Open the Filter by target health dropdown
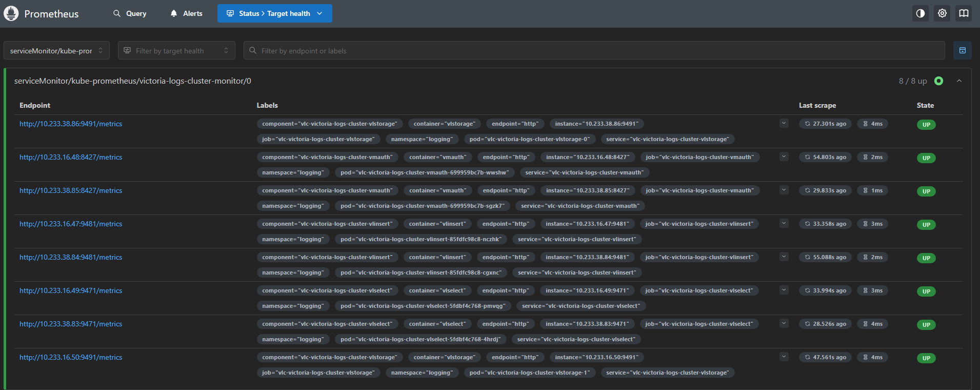This screenshot has height=390, width=980. tap(176, 51)
